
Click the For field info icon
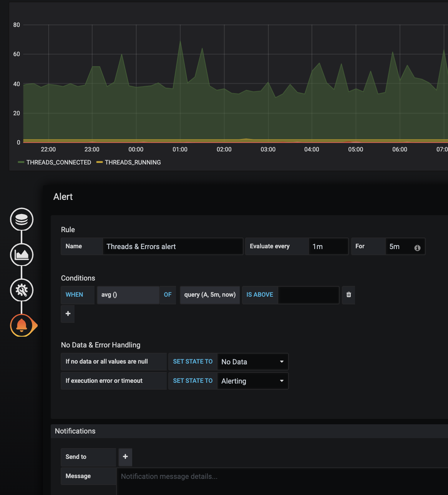(417, 248)
